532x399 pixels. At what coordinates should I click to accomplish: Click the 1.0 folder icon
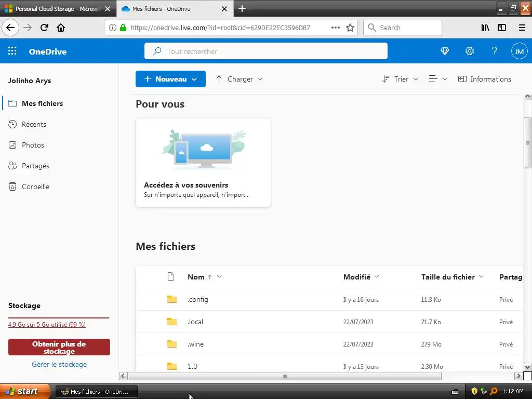pos(172,366)
